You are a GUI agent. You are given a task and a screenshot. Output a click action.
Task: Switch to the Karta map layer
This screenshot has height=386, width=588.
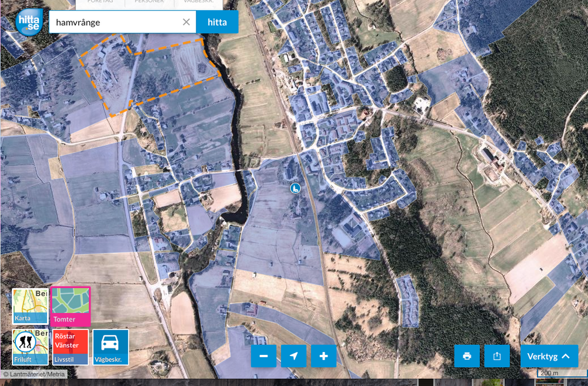30,306
